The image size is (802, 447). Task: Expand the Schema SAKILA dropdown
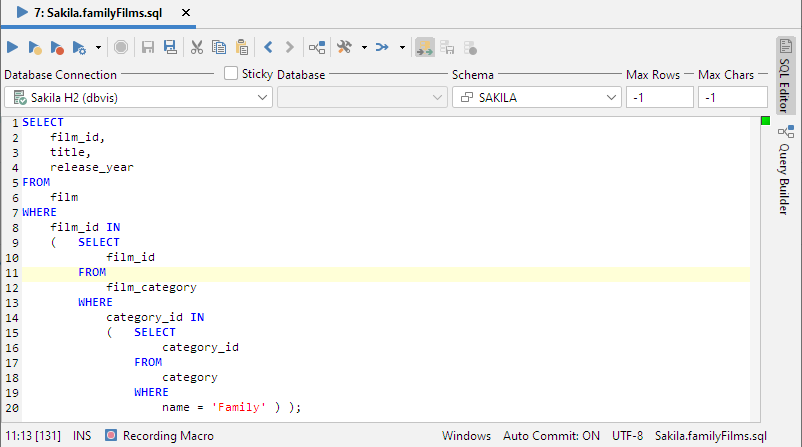pyautogui.click(x=536, y=97)
